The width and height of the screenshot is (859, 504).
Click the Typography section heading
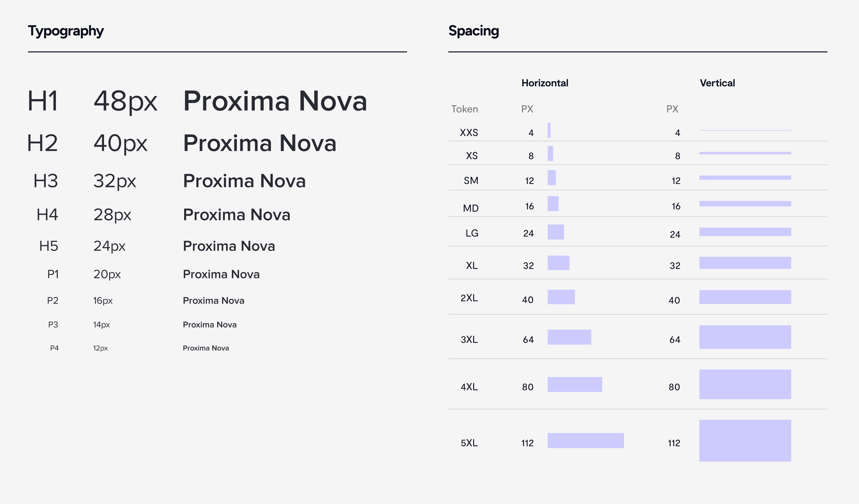[x=66, y=31]
